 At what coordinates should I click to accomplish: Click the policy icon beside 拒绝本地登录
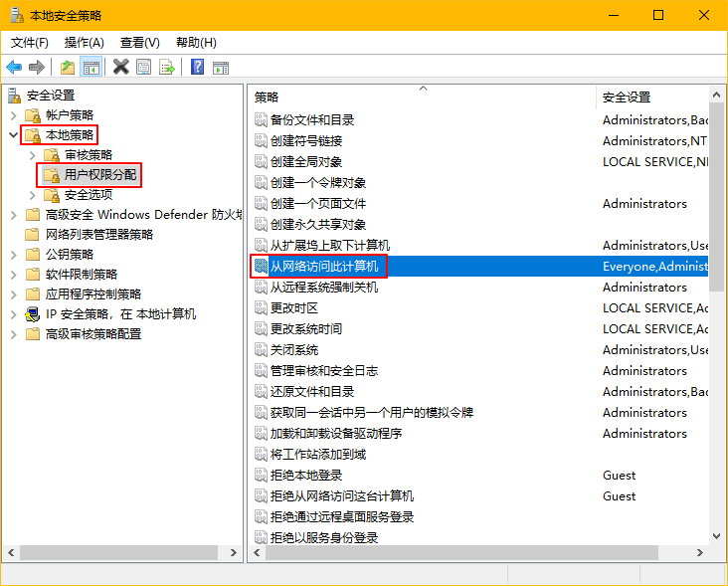point(261,475)
